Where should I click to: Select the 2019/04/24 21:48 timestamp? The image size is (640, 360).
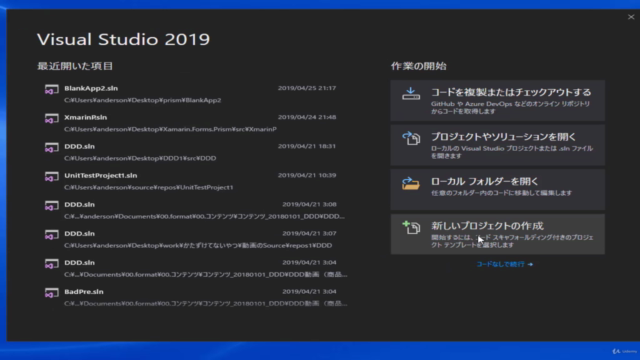click(x=307, y=117)
